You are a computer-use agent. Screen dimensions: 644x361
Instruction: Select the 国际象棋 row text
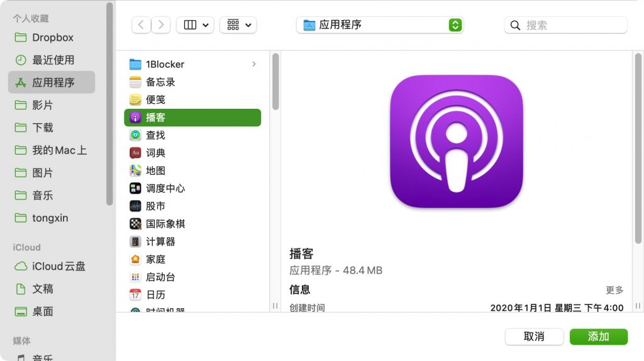tap(165, 224)
